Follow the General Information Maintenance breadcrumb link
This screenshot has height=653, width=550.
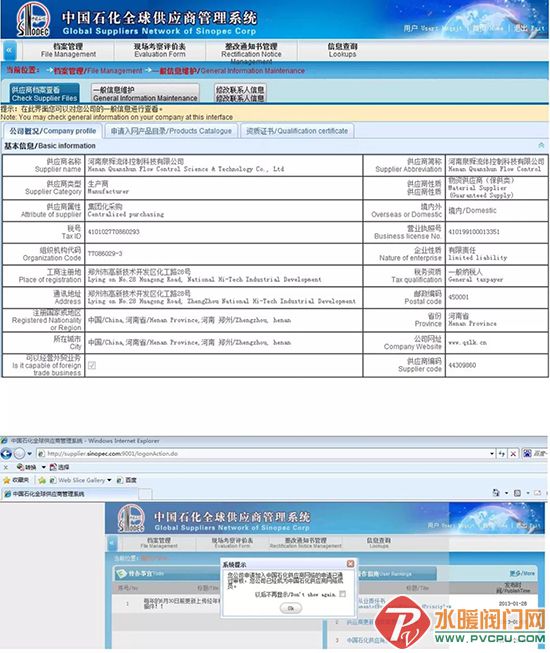pyautogui.click(x=229, y=71)
